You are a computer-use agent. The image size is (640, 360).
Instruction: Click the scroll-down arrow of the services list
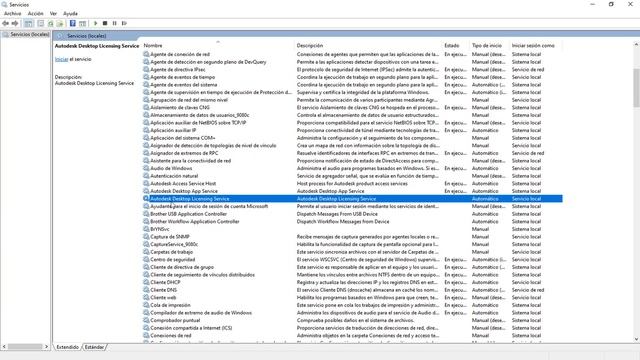[636, 339]
